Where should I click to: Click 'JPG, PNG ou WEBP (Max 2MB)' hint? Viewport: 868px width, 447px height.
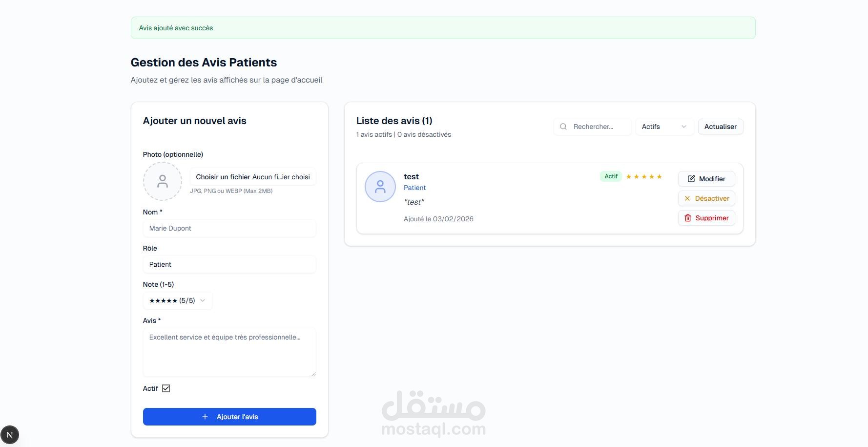coord(231,191)
